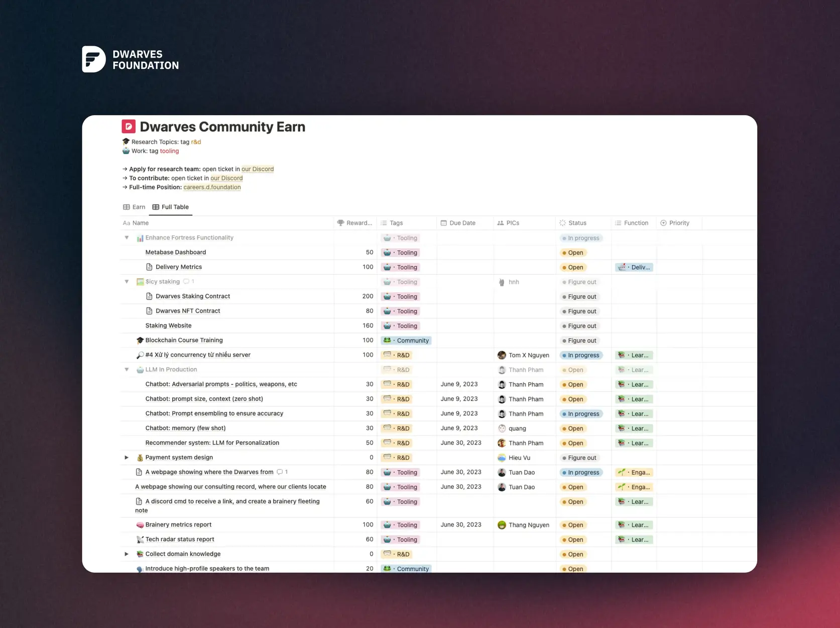Click the Dwarves Community Earn page icon
This screenshot has width=840, height=628.
pos(129,127)
